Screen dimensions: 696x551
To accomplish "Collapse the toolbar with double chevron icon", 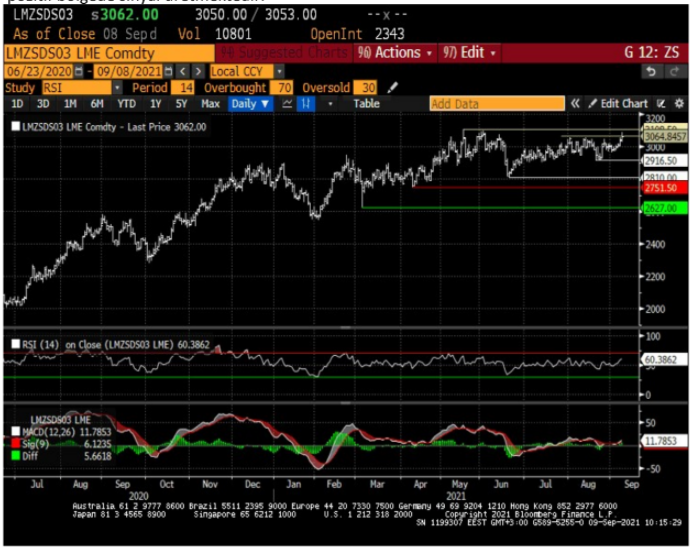I will 575,104.
